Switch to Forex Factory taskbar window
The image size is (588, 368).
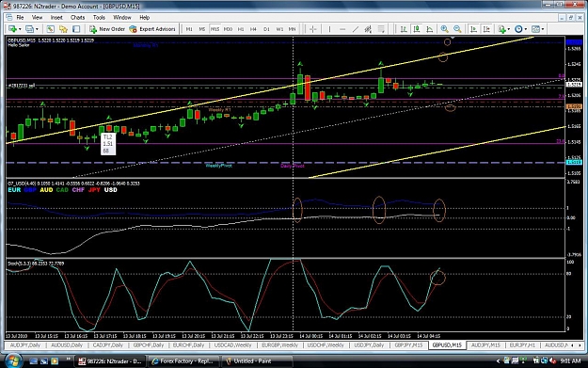[x=183, y=361]
